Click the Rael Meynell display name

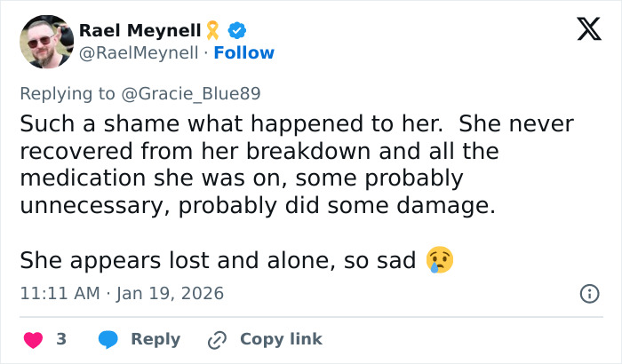140,31
